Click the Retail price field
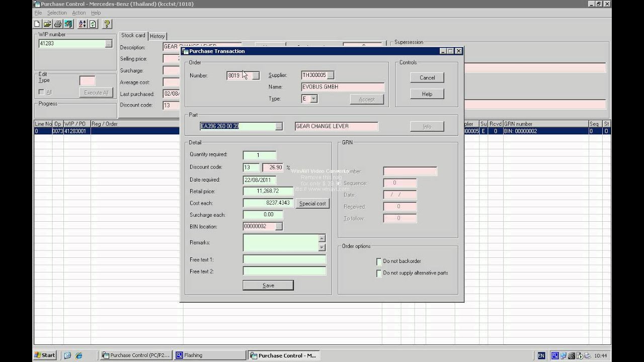The image size is (644, 362). 268,191
